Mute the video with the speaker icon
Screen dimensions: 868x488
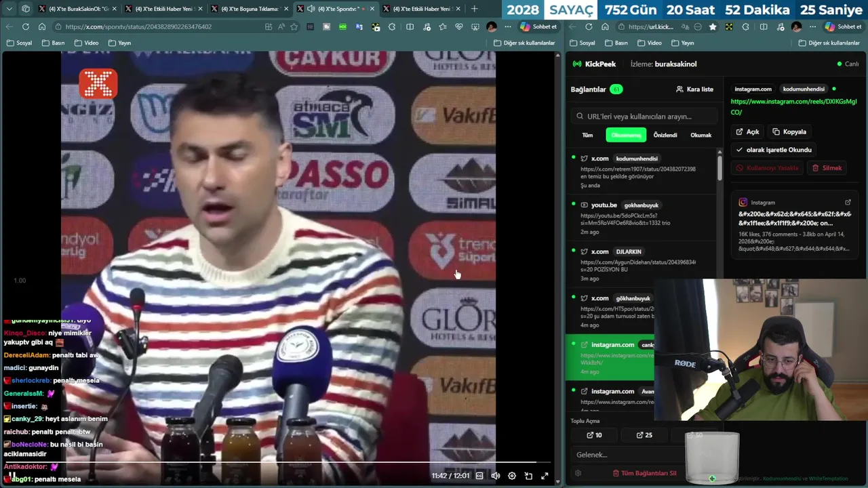click(x=496, y=476)
